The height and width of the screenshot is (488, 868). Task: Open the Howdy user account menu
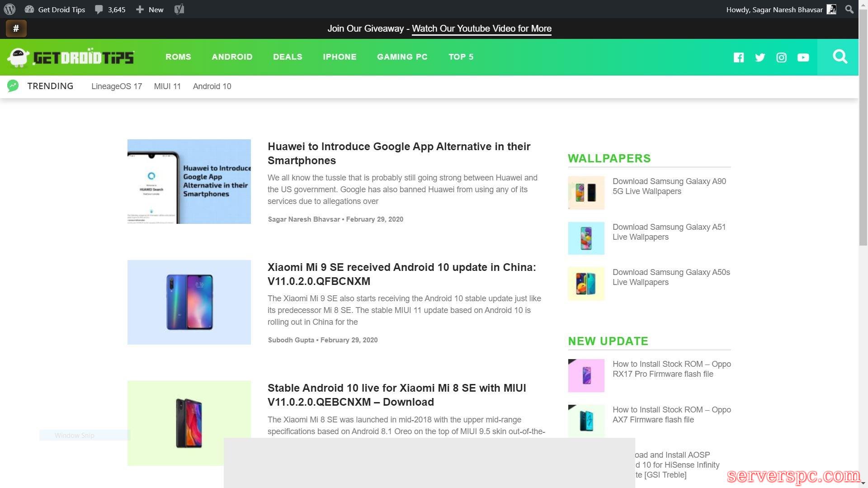click(780, 9)
